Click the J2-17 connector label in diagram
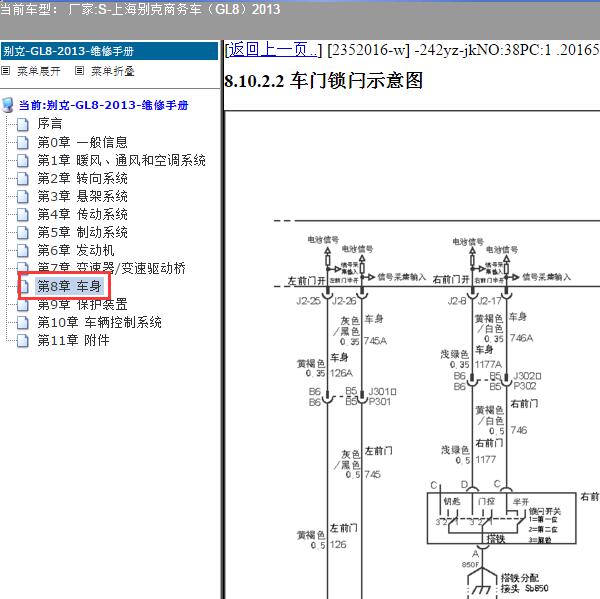600x599 pixels. click(490, 301)
